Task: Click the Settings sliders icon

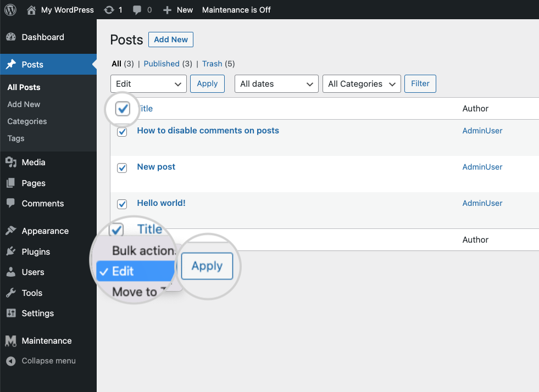Action: click(x=11, y=313)
